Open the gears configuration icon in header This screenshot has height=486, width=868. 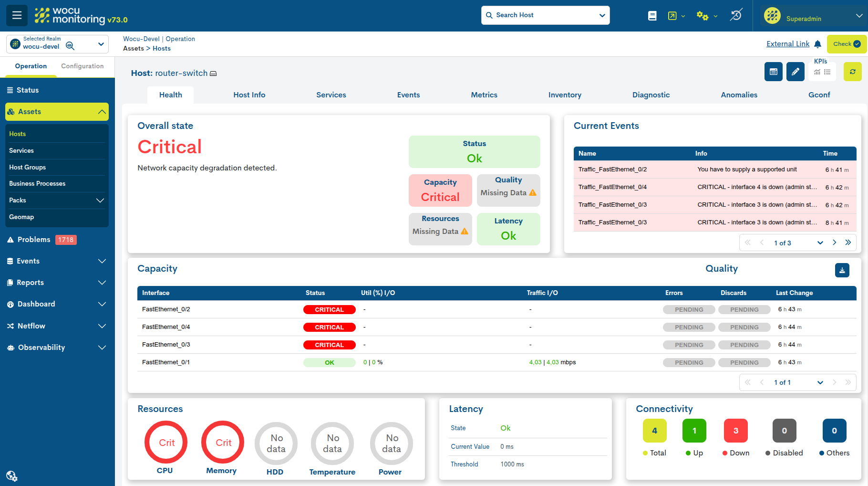pyautogui.click(x=703, y=16)
